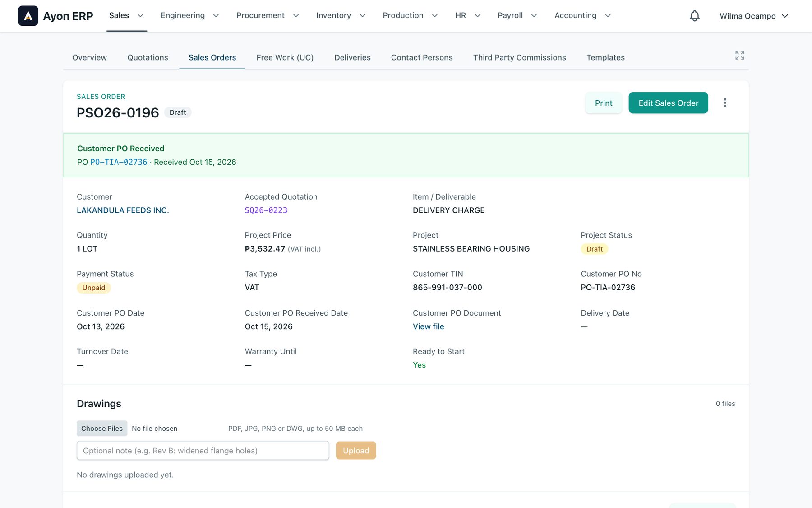Focus the optional drawing note field
The image size is (812, 508).
point(203,451)
